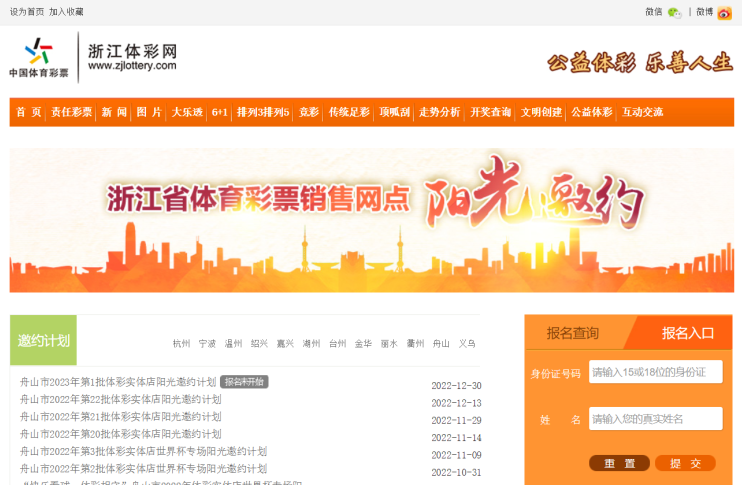Viewport: 742px width, 485px height.
Task: Select city 湖州
Action: pos(311,344)
